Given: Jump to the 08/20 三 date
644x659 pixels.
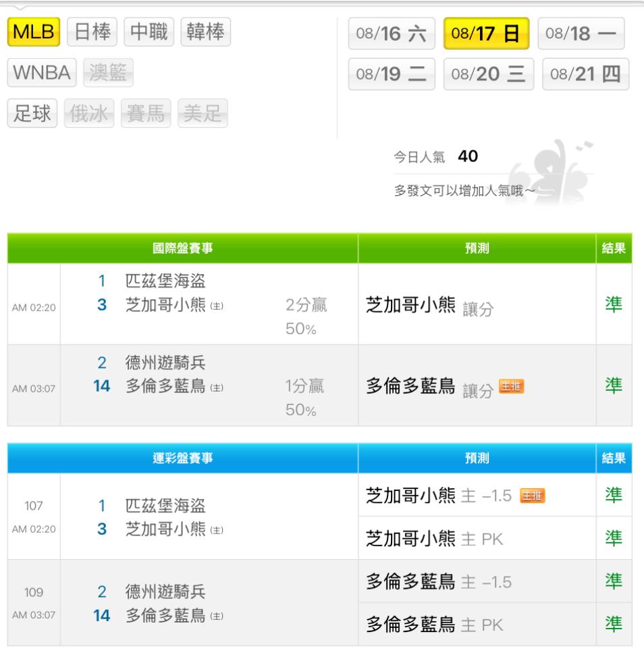Looking at the screenshot, I should pos(489,74).
